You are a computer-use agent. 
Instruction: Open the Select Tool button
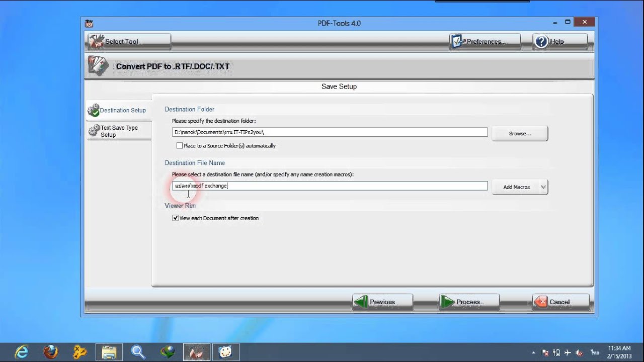[129, 42]
